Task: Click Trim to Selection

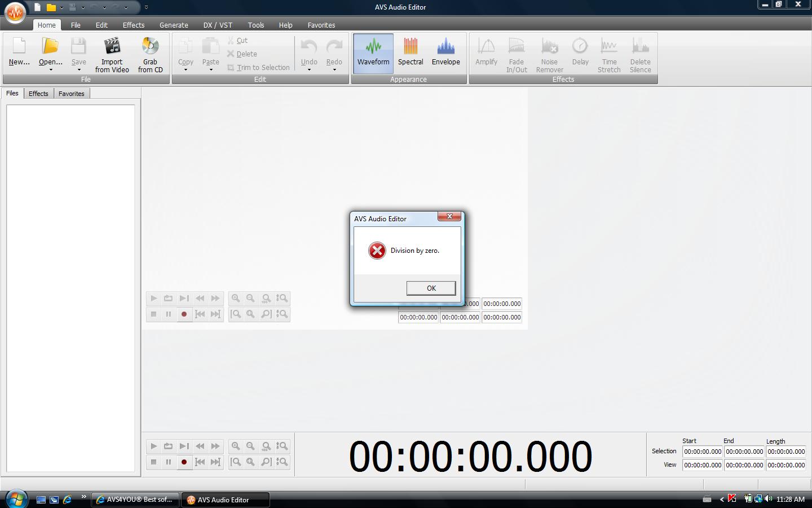Action: pos(258,68)
